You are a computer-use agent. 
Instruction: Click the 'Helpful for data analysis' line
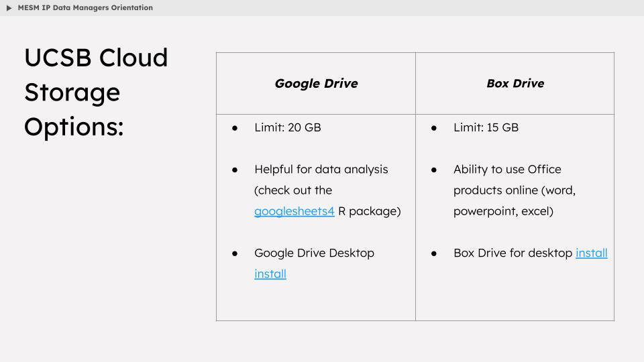tap(321, 169)
